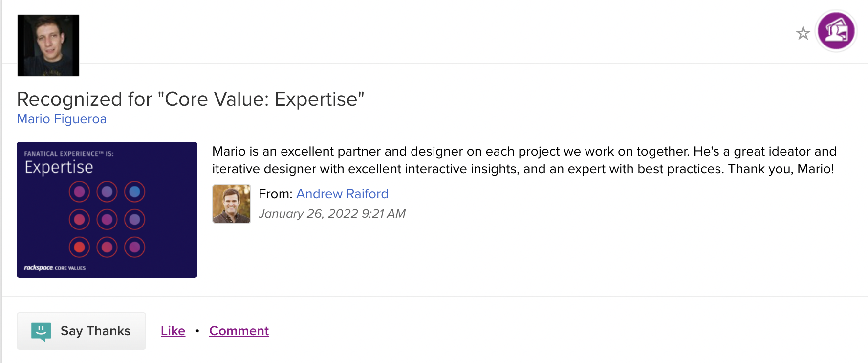
Task: Click the purple recognition badge icon
Action: (x=836, y=31)
